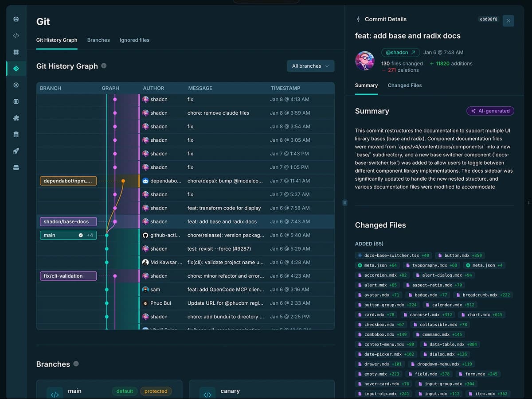Click the database stack sidebar icon
The height and width of the screenshot is (399, 532).
click(16, 134)
